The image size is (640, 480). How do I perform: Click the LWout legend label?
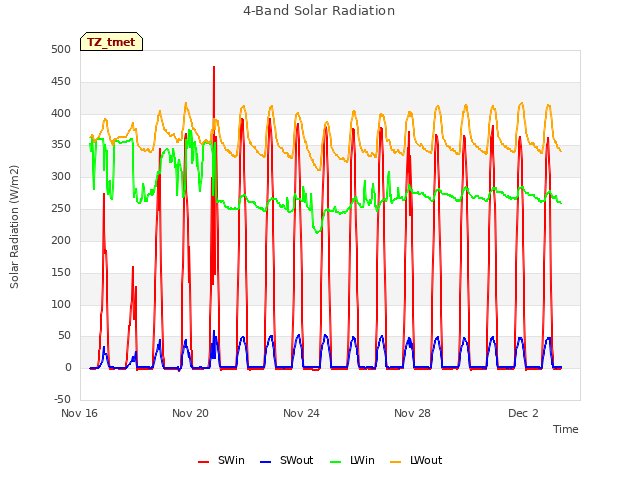click(x=426, y=460)
